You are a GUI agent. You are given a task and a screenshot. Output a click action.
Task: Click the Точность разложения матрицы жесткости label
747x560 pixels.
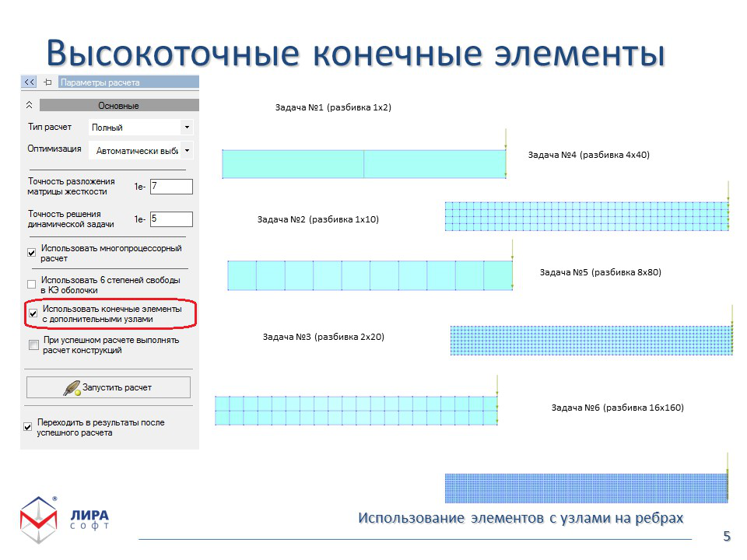pos(71,186)
